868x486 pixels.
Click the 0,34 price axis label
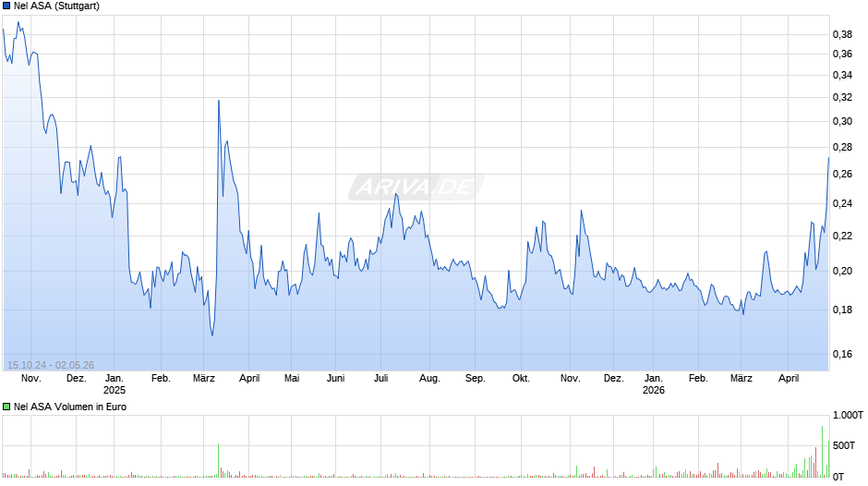pyautogui.click(x=842, y=76)
